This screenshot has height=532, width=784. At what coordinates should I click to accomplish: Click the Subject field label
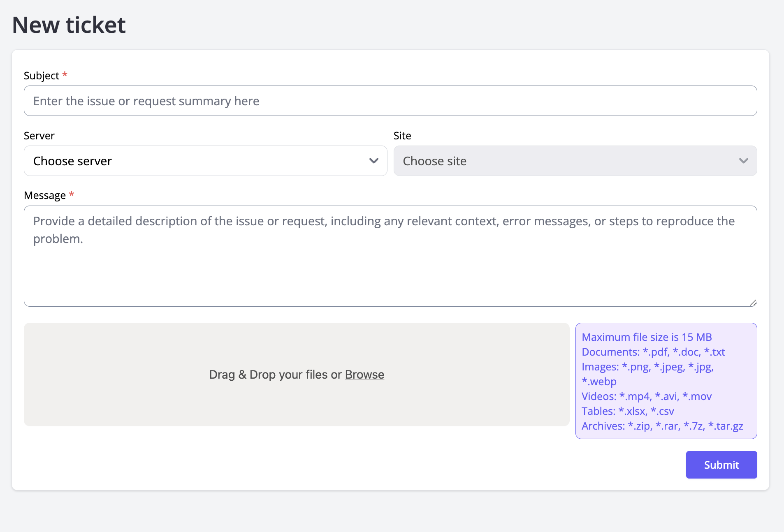coord(42,76)
